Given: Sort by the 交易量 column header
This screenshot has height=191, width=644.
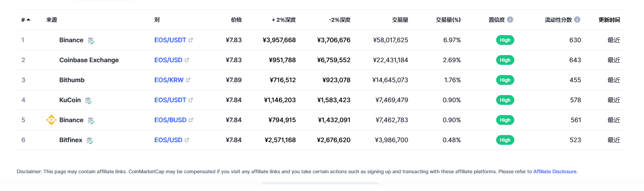Looking at the screenshot, I should click(400, 20).
